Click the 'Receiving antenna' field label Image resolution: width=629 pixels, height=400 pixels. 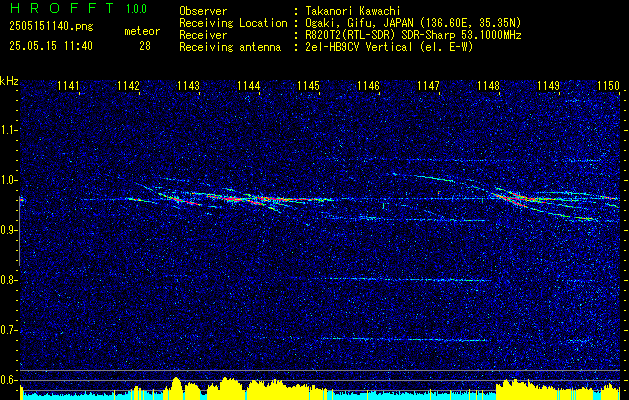[x=230, y=47]
